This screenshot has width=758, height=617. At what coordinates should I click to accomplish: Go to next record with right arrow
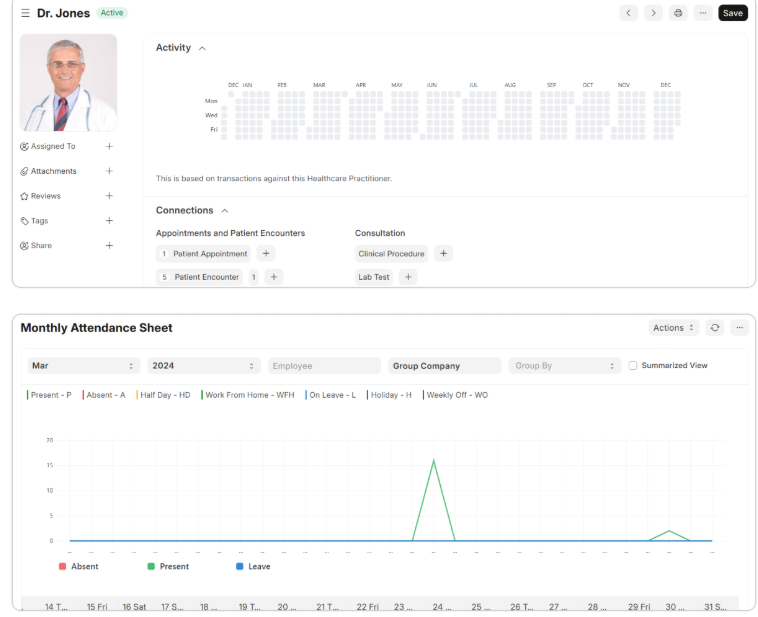653,13
